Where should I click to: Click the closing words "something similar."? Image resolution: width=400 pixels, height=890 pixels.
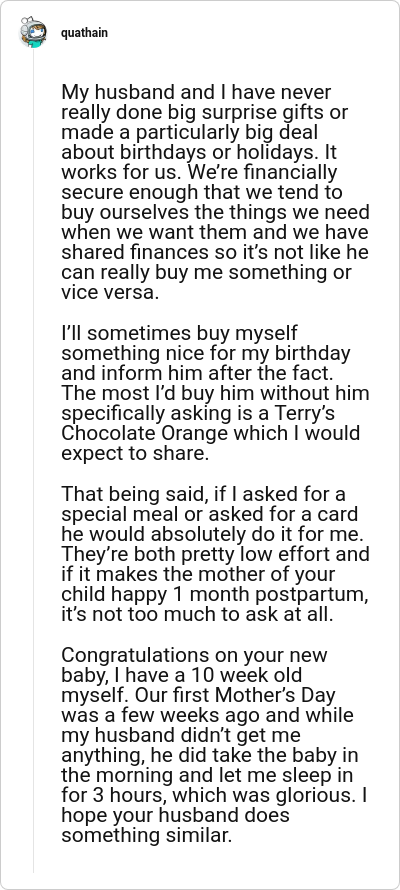point(146,836)
